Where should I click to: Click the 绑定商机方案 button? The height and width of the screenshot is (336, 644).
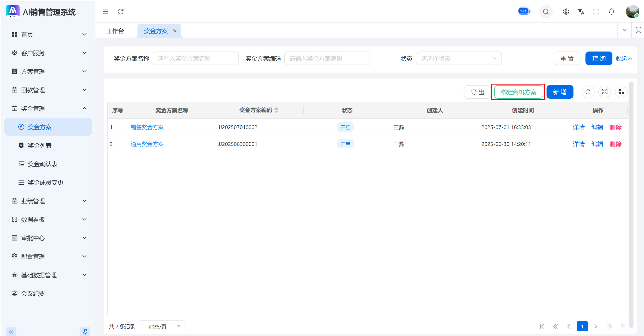518,92
